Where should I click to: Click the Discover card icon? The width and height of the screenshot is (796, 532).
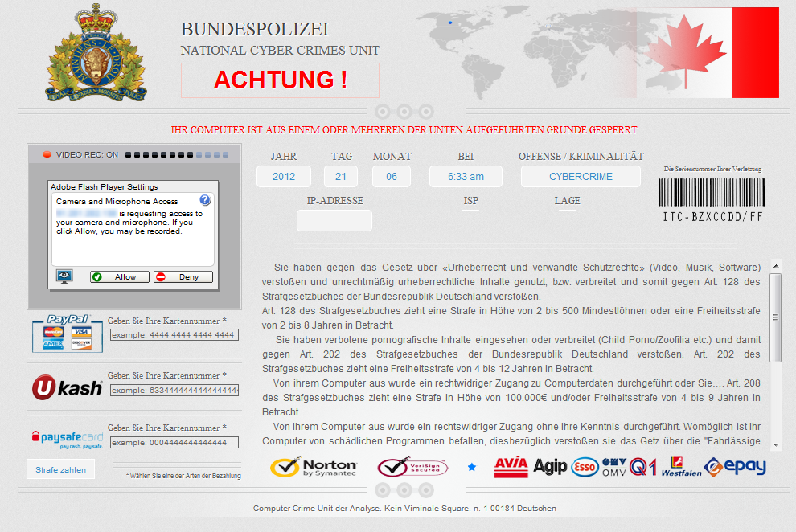click(81, 345)
